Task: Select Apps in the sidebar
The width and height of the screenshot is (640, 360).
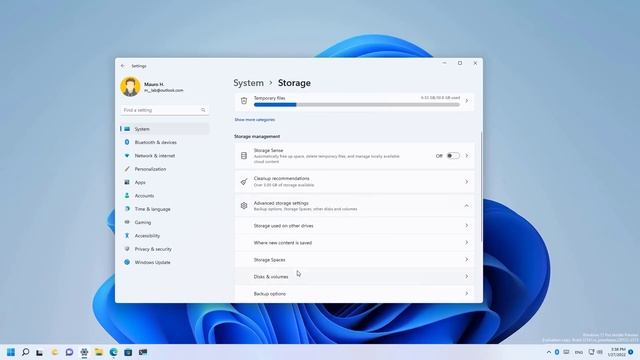Action: [x=165, y=182]
